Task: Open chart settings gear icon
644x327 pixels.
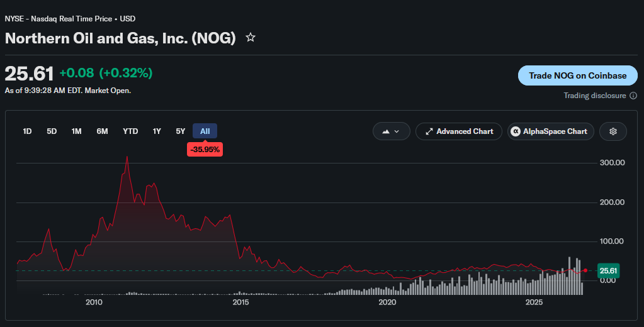Action: pyautogui.click(x=613, y=131)
